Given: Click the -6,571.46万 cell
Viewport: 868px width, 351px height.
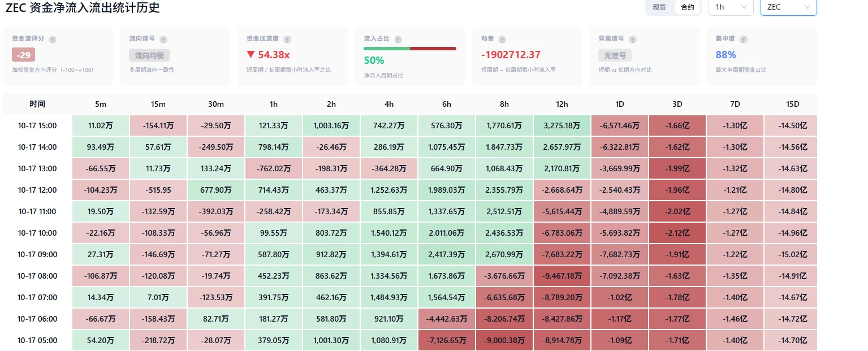Looking at the screenshot, I should coord(620,125).
